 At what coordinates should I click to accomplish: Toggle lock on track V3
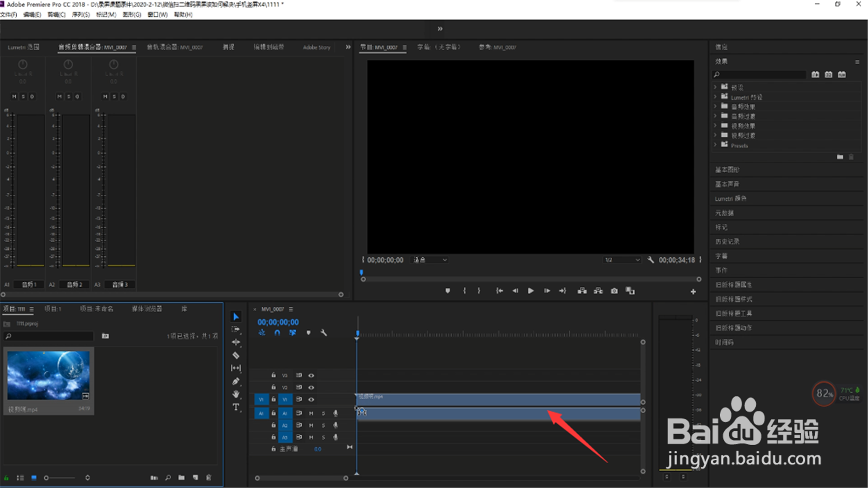(x=274, y=375)
